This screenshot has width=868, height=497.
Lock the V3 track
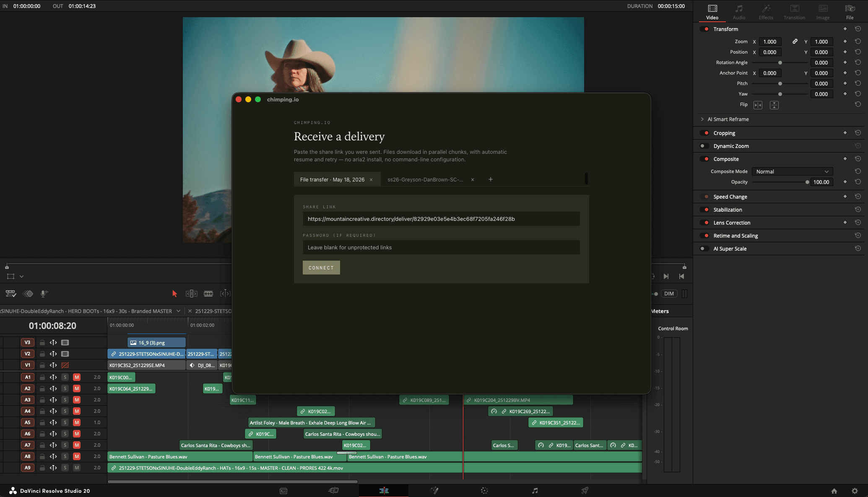(42, 342)
